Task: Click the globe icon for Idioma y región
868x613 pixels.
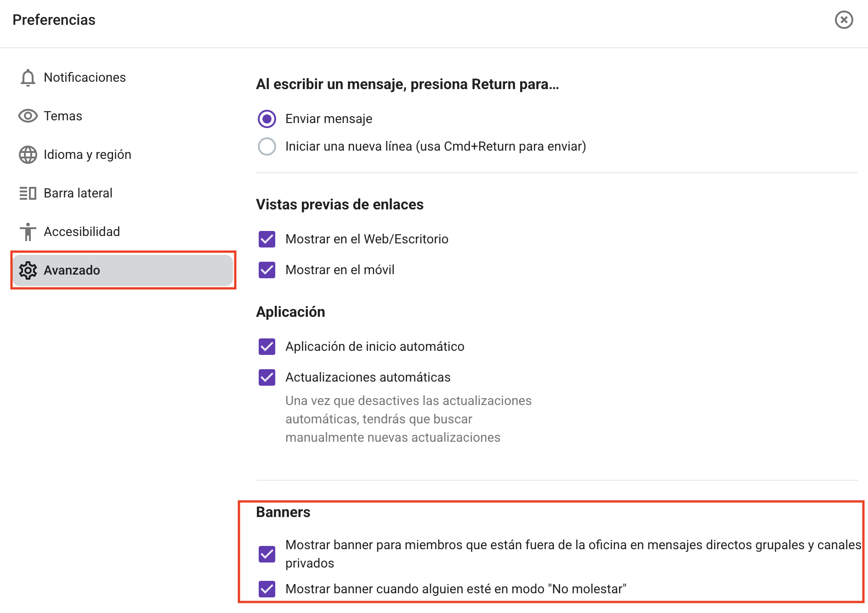Action: 28,155
